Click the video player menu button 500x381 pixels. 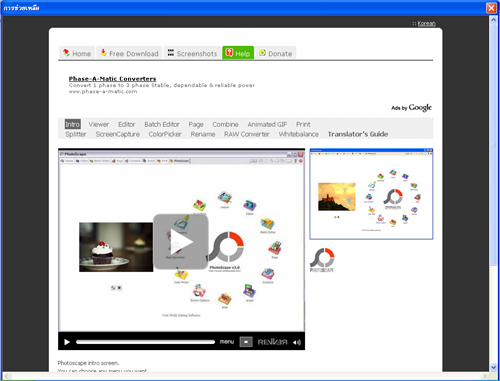pyautogui.click(x=227, y=342)
